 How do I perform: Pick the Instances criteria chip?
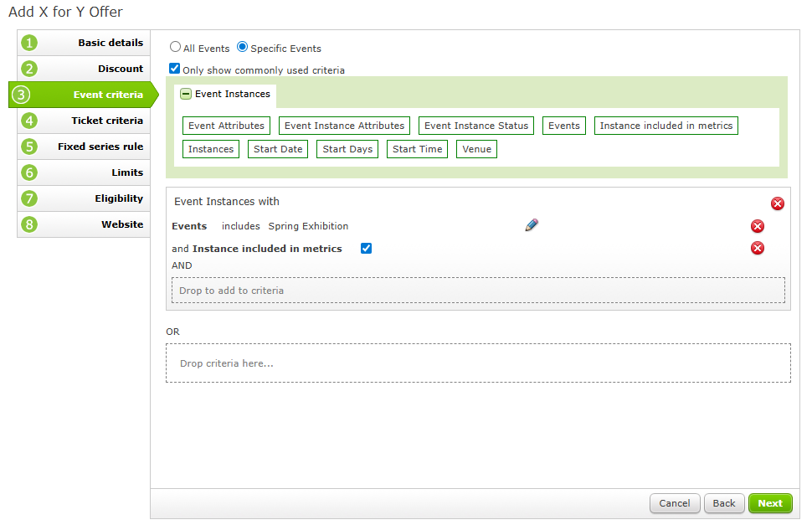tap(211, 149)
